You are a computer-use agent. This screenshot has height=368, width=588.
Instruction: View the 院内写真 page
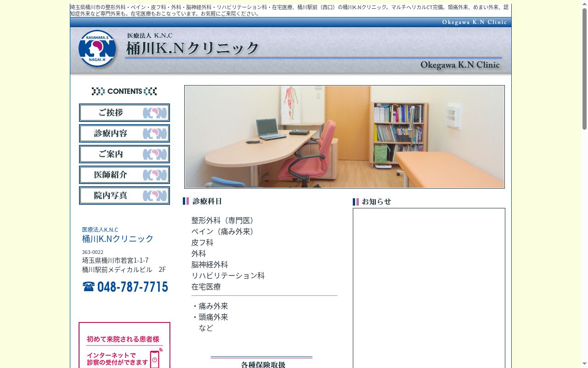click(124, 195)
